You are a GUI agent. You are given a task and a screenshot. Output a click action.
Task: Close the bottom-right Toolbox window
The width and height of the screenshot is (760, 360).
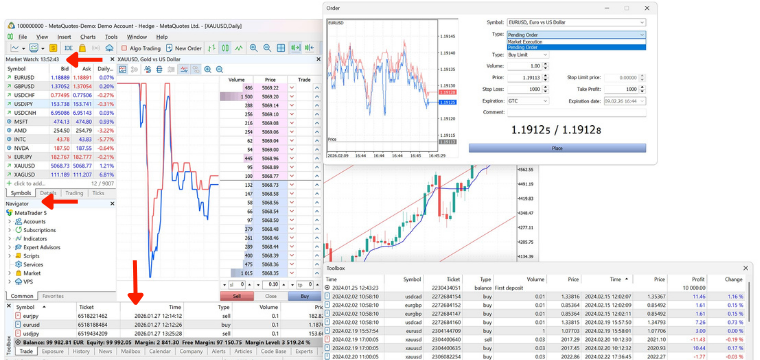tap(745, 268)
